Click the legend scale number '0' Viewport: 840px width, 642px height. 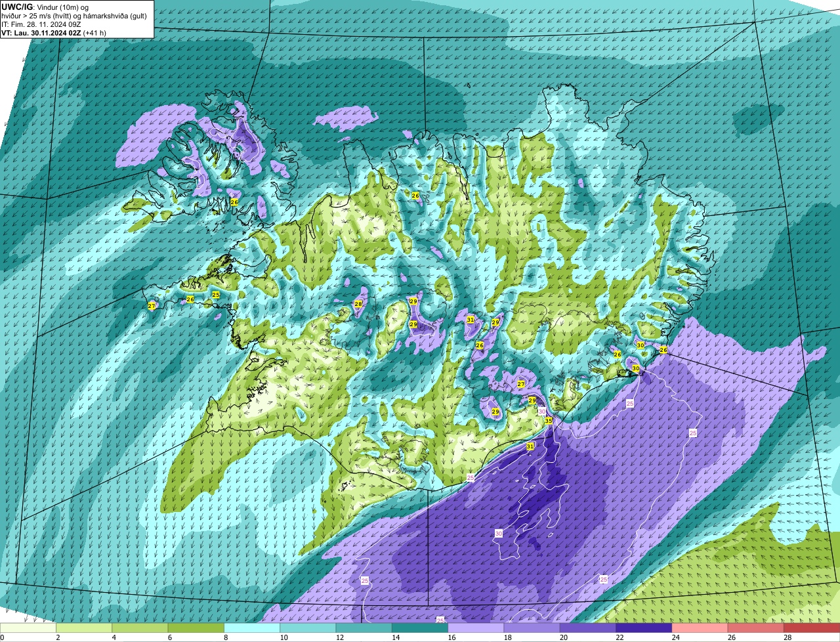(2, 637)
